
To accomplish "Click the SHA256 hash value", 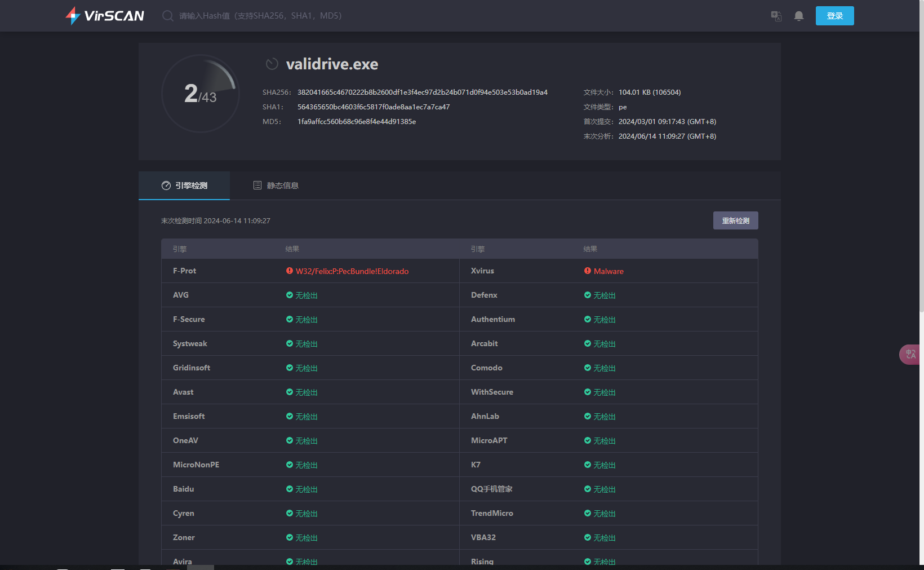I will [x=423, y=92].
